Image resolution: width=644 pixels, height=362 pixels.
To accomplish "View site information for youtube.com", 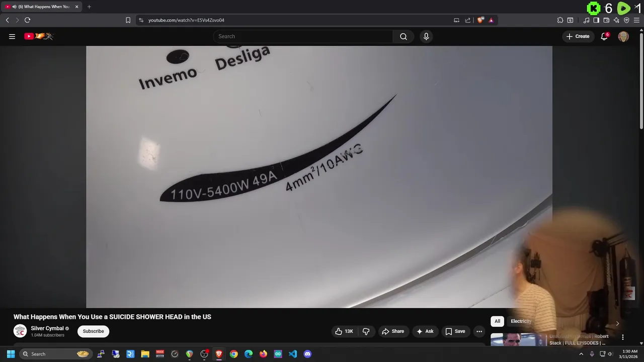I will pyautogui.click(x=141, y=20).
